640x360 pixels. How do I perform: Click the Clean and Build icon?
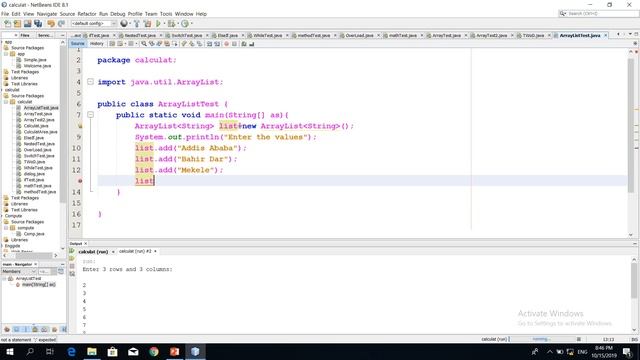(147, 24)
